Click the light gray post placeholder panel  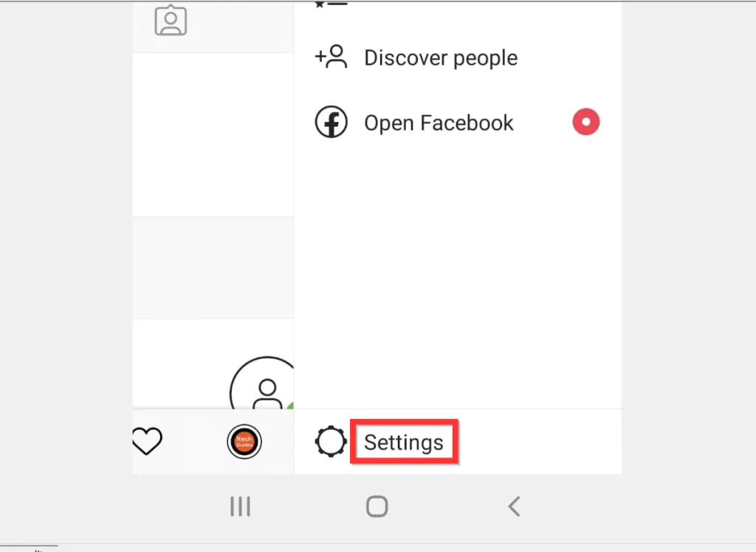(213, 268)
